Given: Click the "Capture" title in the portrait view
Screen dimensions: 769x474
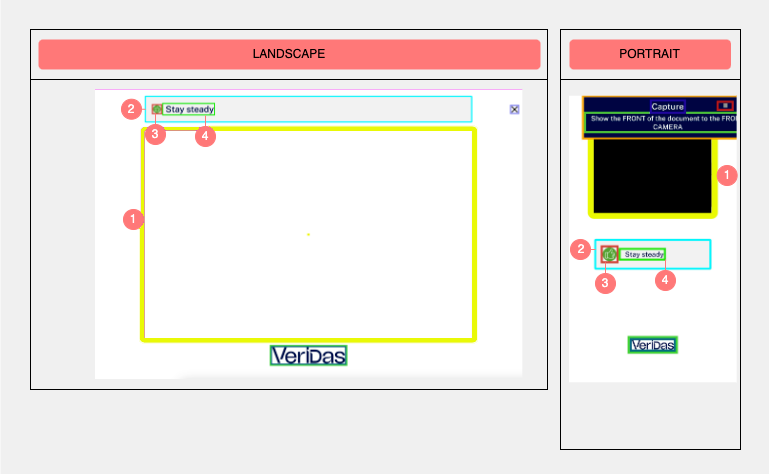Looking at the screenshot, I should click(667, 106).
